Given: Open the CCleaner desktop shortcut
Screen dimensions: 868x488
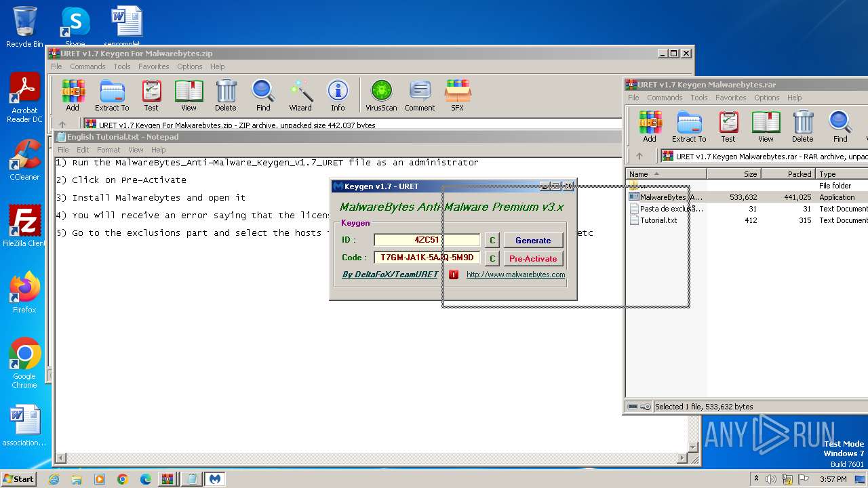Looking at the screenshot, I should click(24, 159).
